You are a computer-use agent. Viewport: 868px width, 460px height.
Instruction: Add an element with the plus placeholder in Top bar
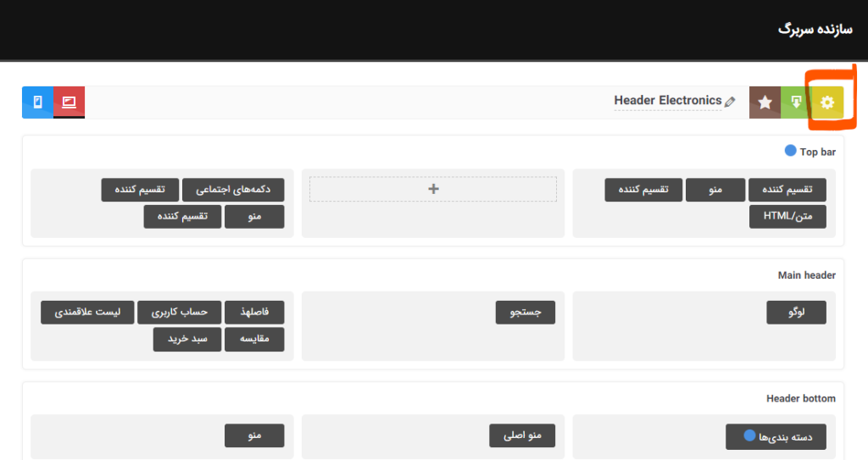pyautogui.click(x=433, y=189)
